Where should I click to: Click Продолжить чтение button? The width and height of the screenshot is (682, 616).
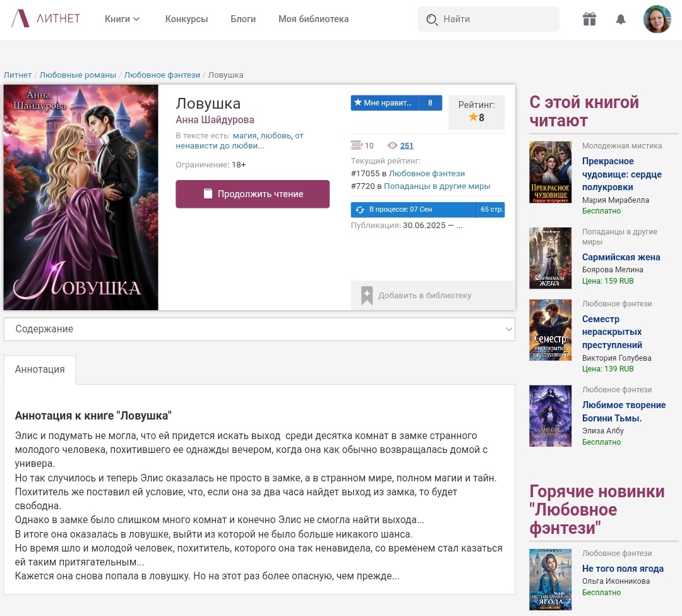(253, 194)
